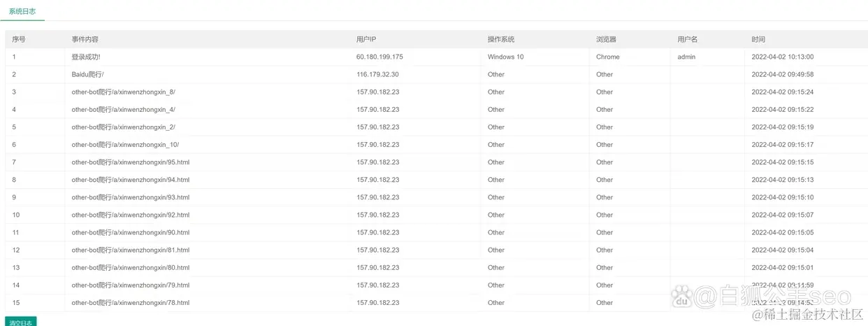The width and height of the screenshot is (868, 326).
Task: Click the admin username cell
Action: tap(686, 57)
